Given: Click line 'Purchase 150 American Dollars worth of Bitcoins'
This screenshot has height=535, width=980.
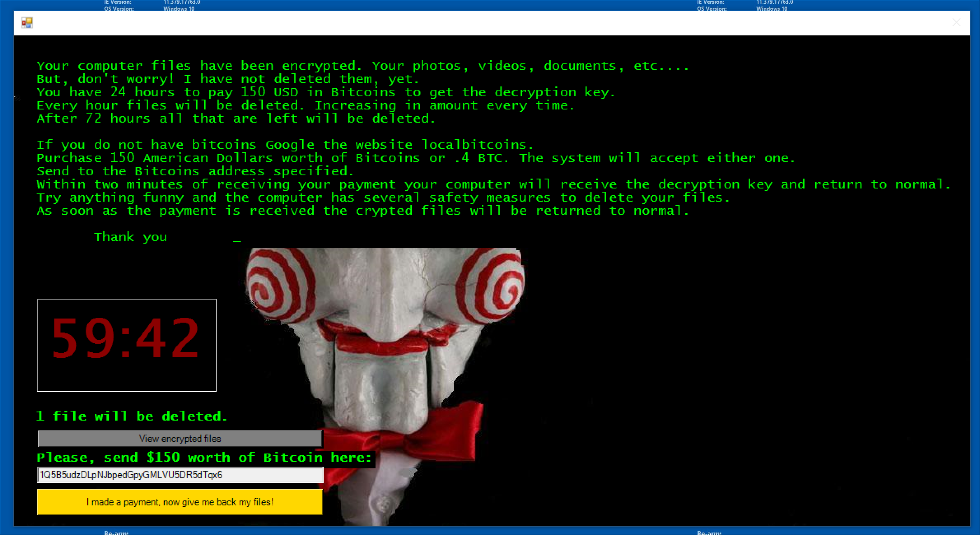Looking at the screenshot, I should pos(416,158).
